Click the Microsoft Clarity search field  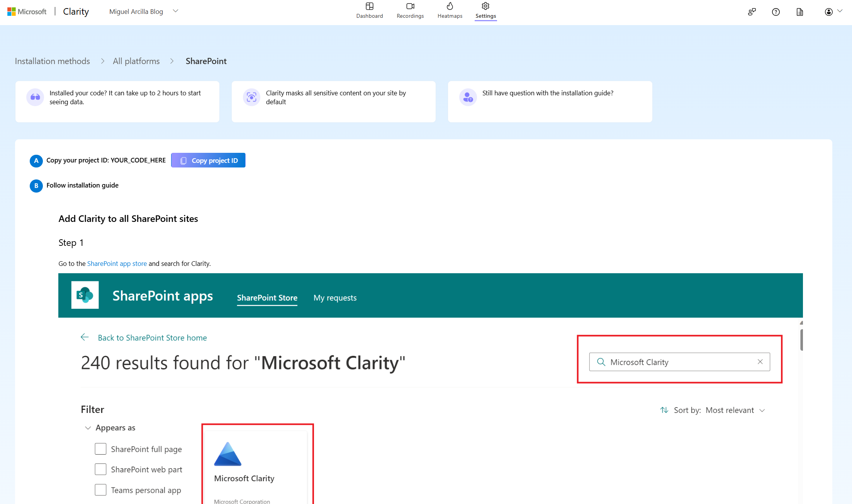679,362
